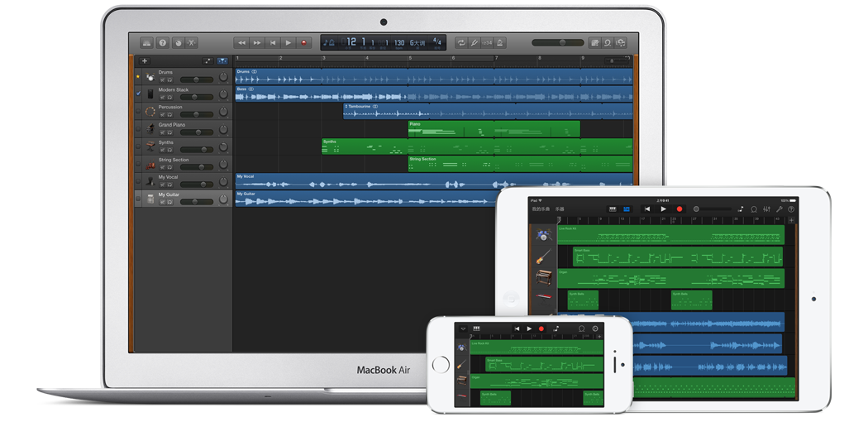Image resolution: width=868 pixels, height=422 pixels.
Task: Switch to keyboard instrument view on iPad
Action: (613, 209)
